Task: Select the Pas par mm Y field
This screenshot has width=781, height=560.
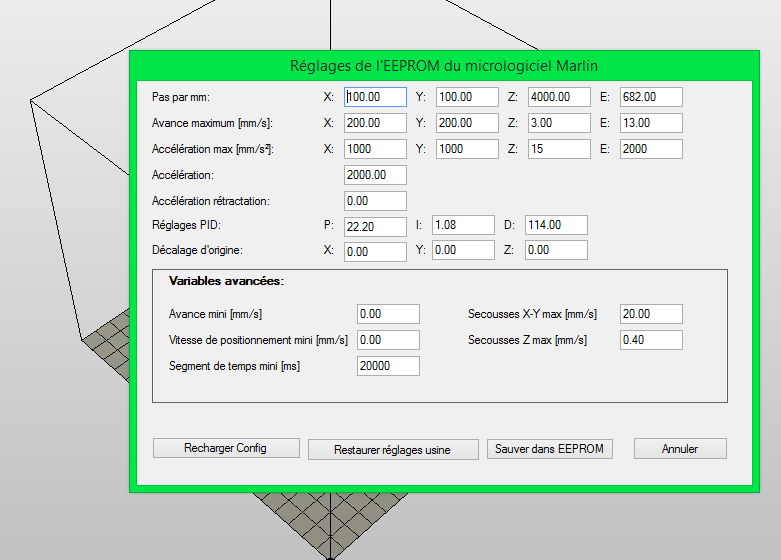Action: tap(467, 97)
